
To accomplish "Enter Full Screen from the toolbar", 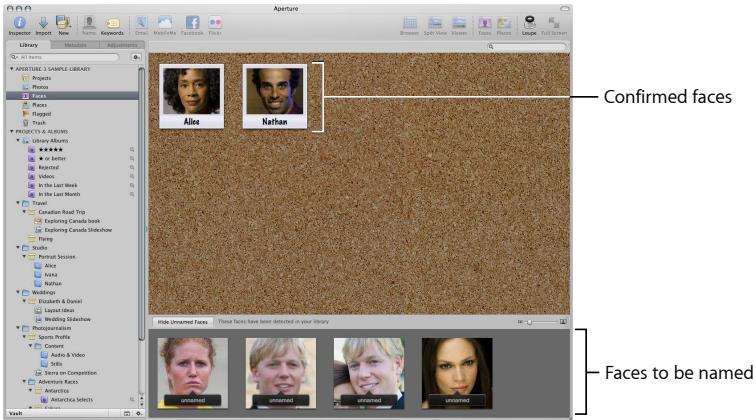I will click(554, 26).
